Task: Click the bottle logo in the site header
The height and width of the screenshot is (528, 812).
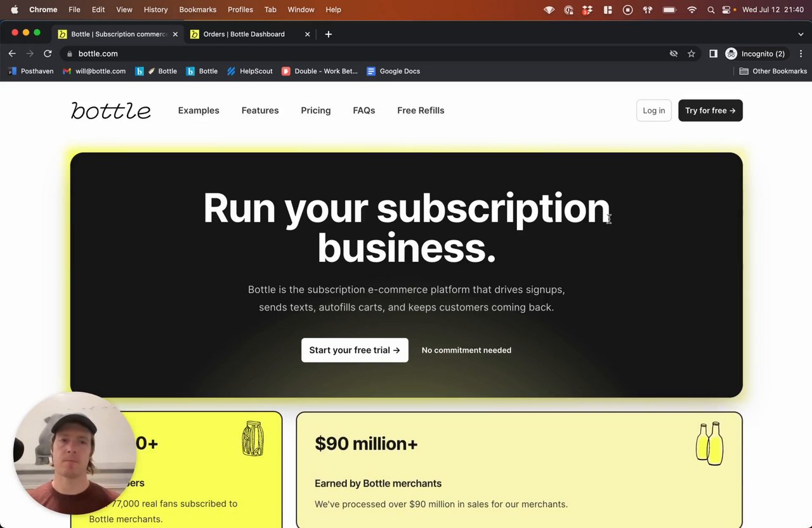Action: (x=111, y=110)
